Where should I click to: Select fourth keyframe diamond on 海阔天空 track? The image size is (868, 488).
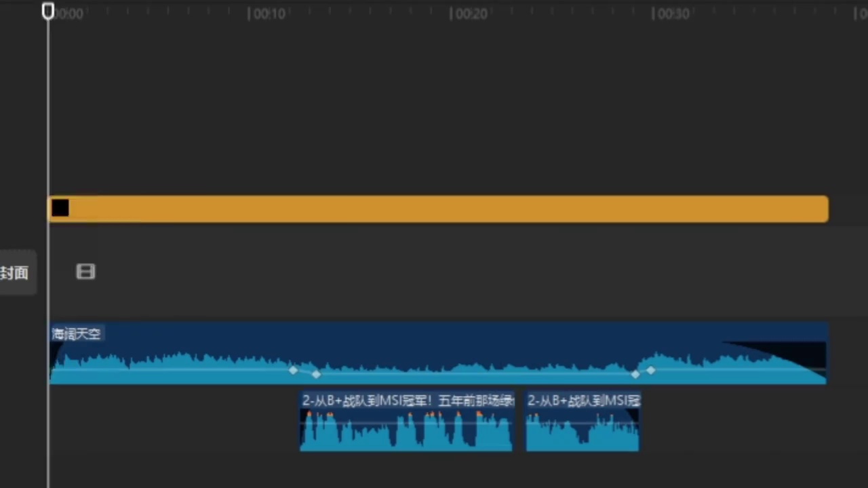[651, 370]
